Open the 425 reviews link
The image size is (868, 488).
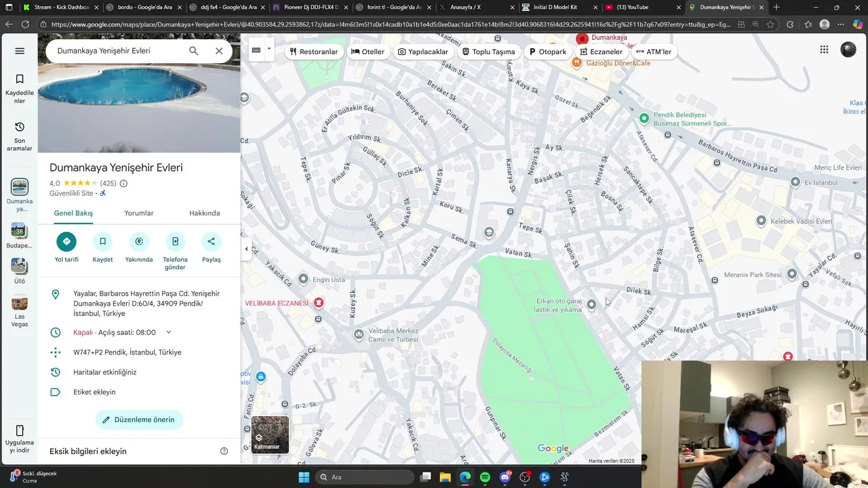108,183
